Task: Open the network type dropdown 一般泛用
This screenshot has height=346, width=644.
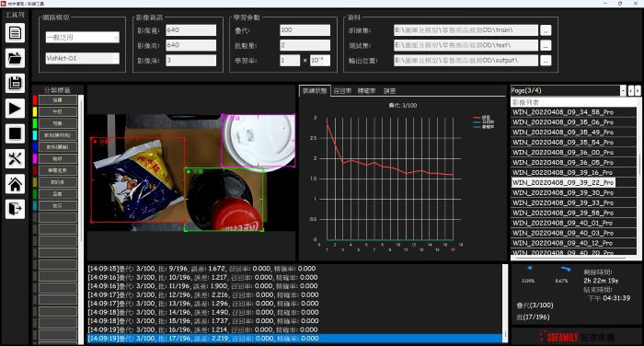Action: 83,38
